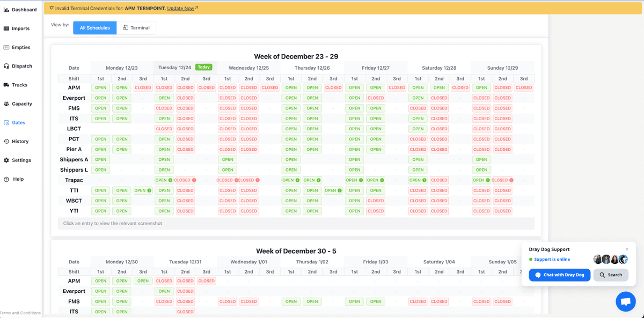The image size is (644, 318).
Task: Click the Terms and Conditions link
Action: point(20,313)
